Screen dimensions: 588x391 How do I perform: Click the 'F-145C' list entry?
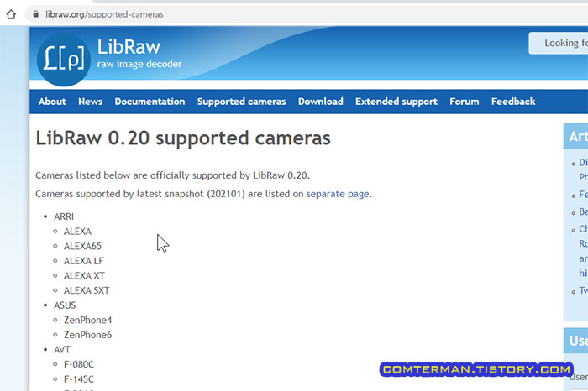(x=79, y=379)
